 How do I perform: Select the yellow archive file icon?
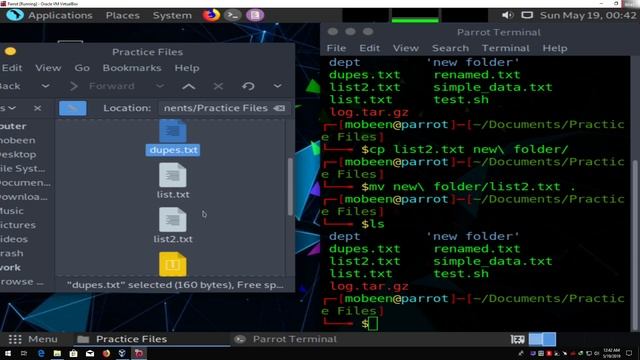pos(173,264)
